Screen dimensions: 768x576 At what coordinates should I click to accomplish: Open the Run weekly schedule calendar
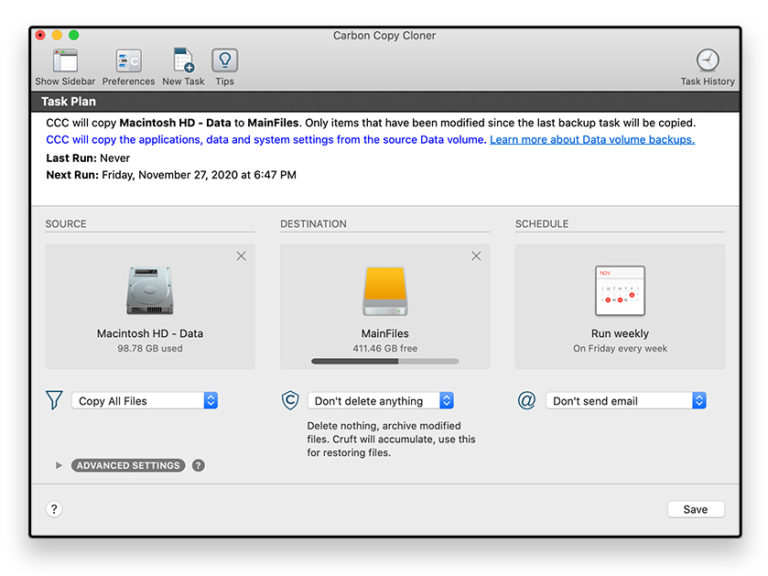(x=620, y=292)
